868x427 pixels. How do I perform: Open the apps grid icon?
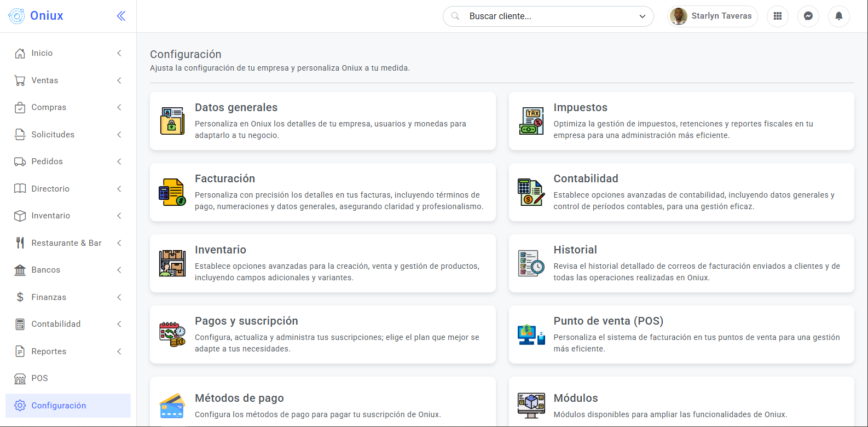click(778, 16)
